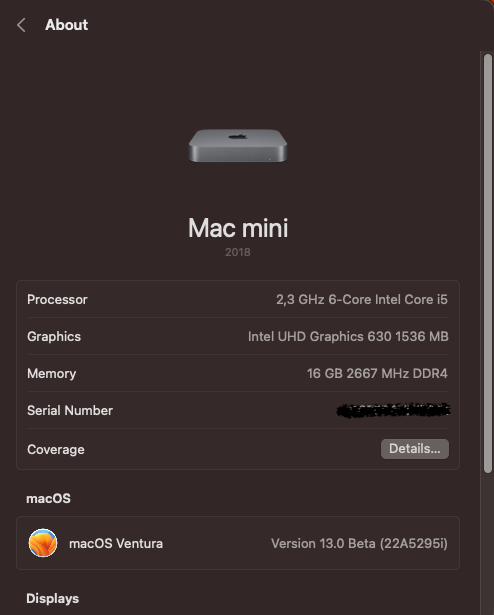Screen dimensions: 494x615
Task: Select the 'Coverage' label
Action: (x=56, y=449)
